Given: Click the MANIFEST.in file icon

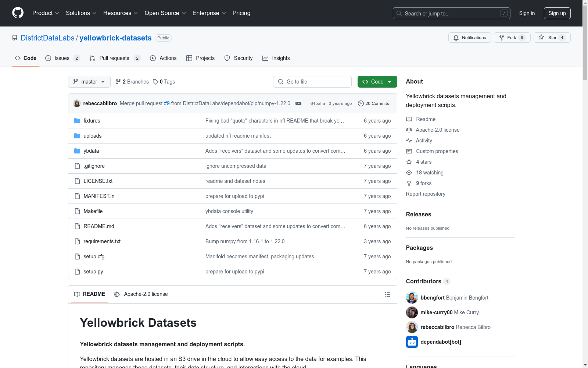Looking at the screenshot, I should [x=77, y=196].
